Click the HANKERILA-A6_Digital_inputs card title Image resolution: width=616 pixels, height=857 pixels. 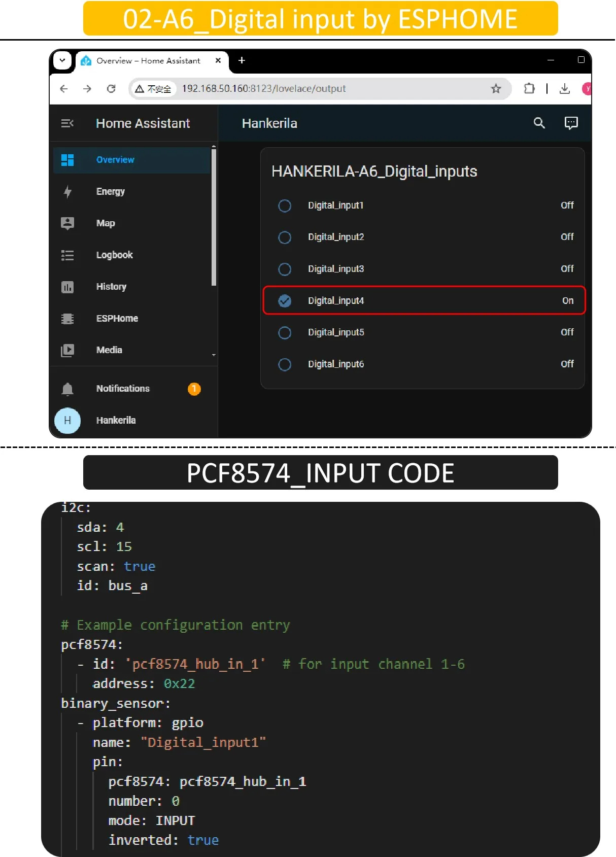(374, 172)
